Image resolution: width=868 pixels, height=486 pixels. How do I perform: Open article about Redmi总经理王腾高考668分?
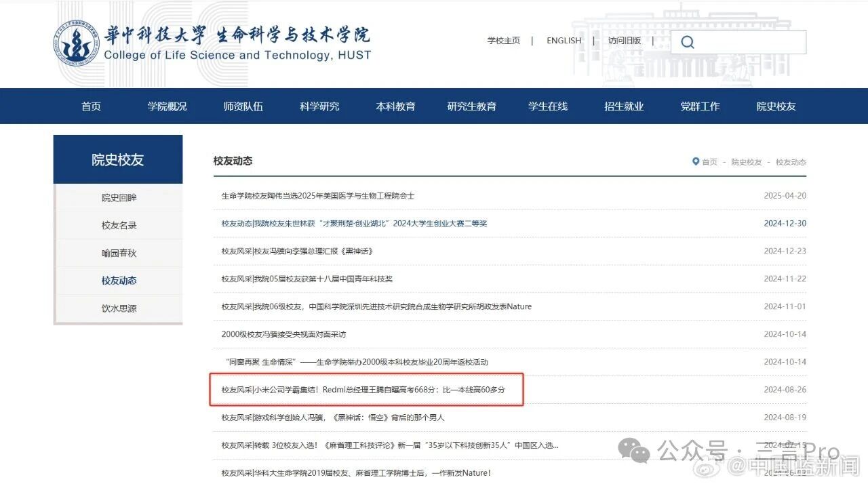click(x=363, y=390)
